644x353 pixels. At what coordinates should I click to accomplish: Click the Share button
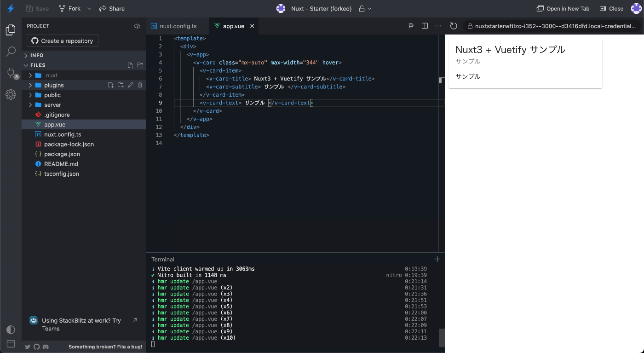tap(112, 8)
